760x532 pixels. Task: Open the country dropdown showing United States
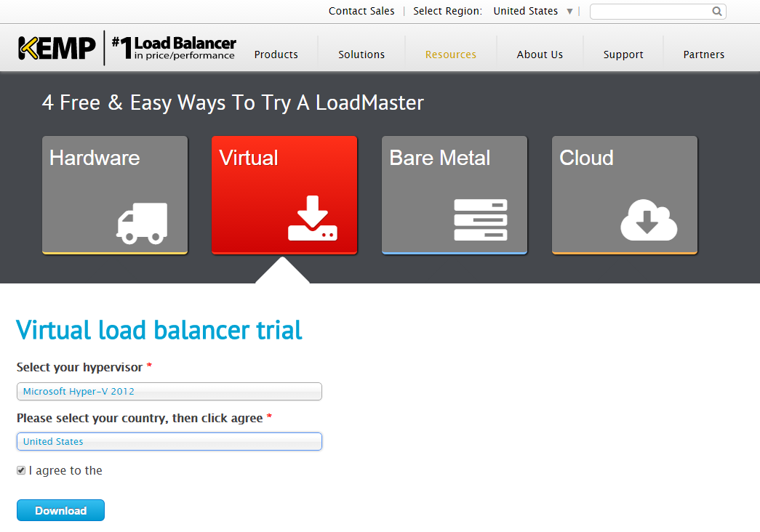pos(169,441)
